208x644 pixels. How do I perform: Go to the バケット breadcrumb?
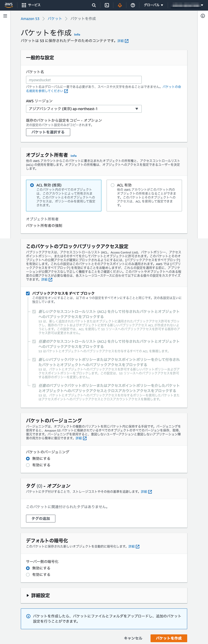(55, 19)
